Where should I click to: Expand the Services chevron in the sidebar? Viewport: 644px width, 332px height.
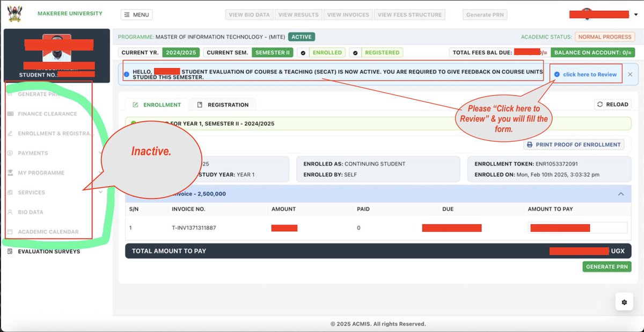[101, 192]
